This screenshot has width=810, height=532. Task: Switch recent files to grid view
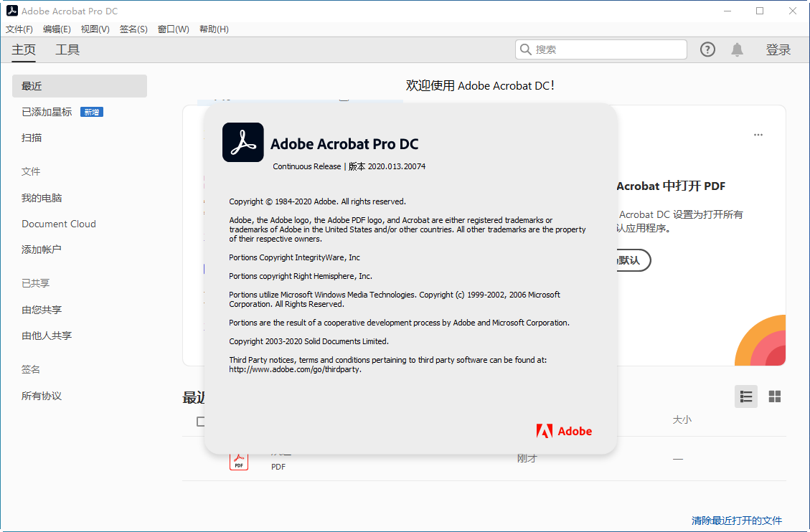coord(774,396)
